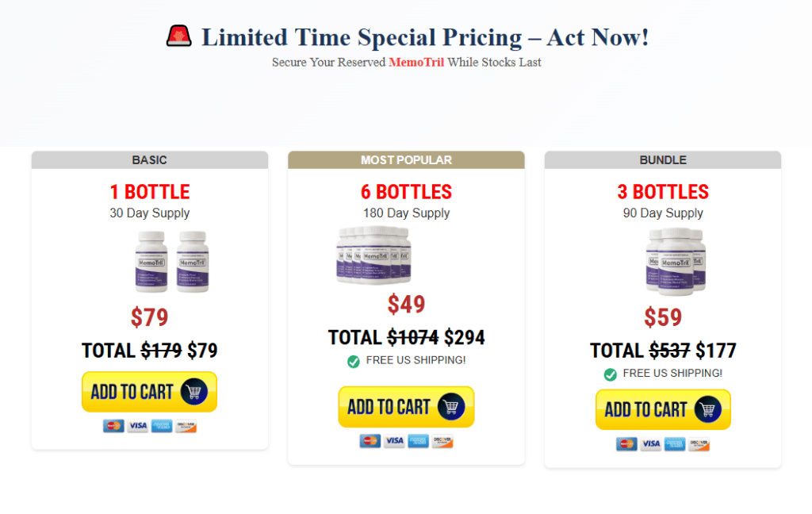Viewport: 812px width, 514px height.
Task: Add the 6 Bottles package to cart
Action: point(406,407)
